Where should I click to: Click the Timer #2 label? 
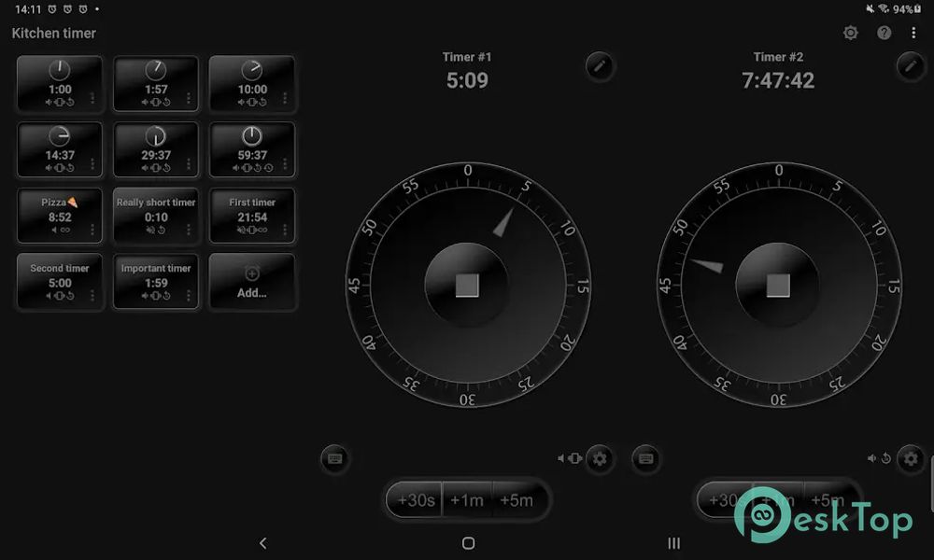tap(778, 57)
